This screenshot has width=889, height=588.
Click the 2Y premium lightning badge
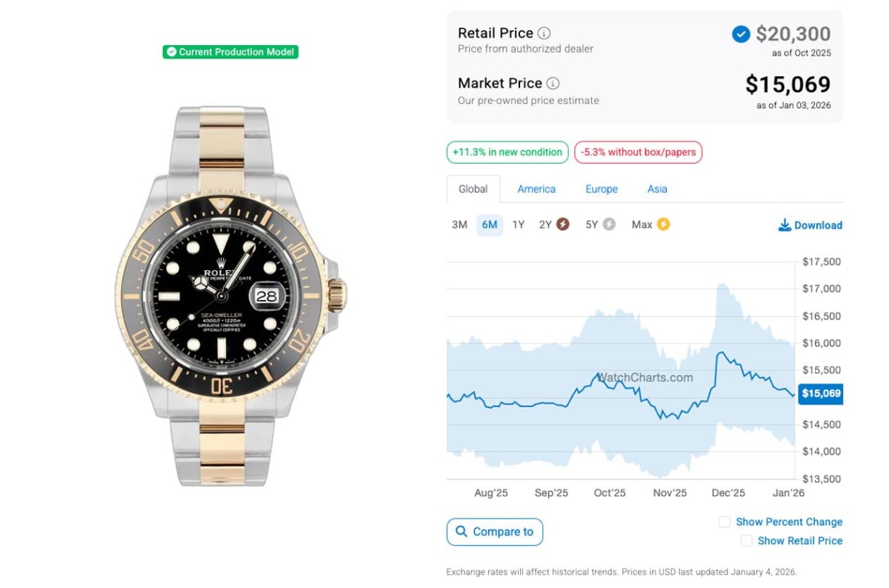(563, 224)
